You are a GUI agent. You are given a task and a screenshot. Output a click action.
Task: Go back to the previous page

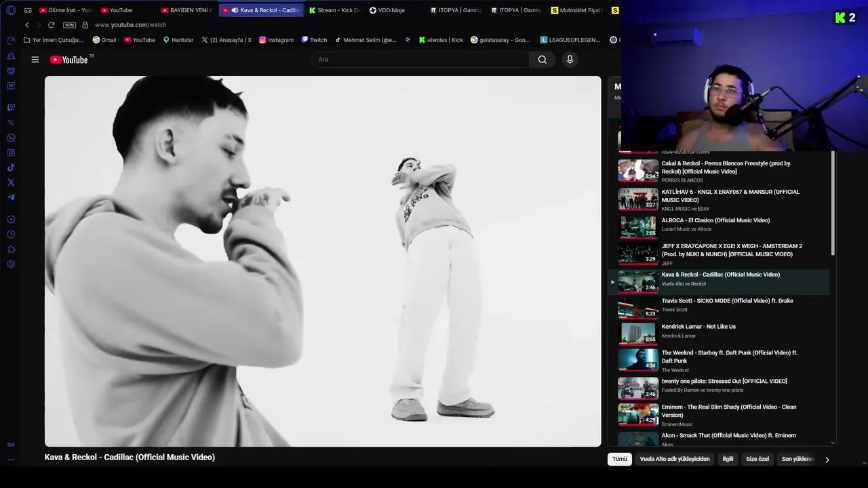coord(27,25)
